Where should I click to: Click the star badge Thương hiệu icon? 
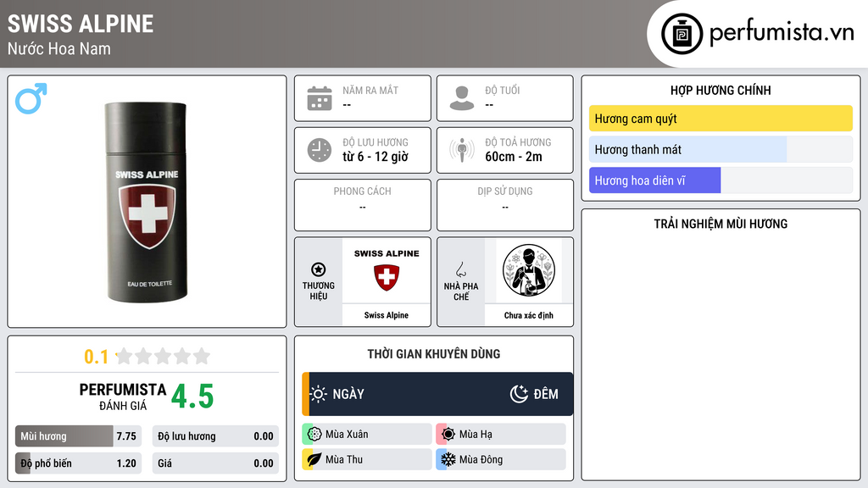[319, 269]
